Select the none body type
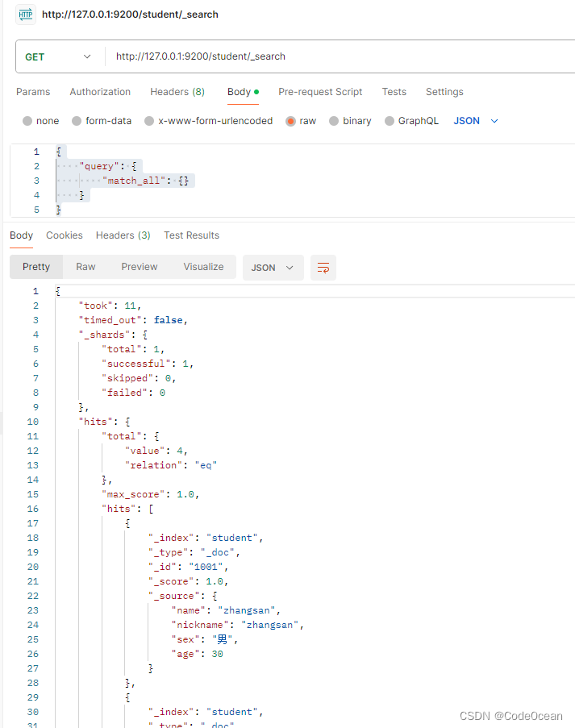The height and width of the screenshot is (728, 575). [x=41, y=121]
